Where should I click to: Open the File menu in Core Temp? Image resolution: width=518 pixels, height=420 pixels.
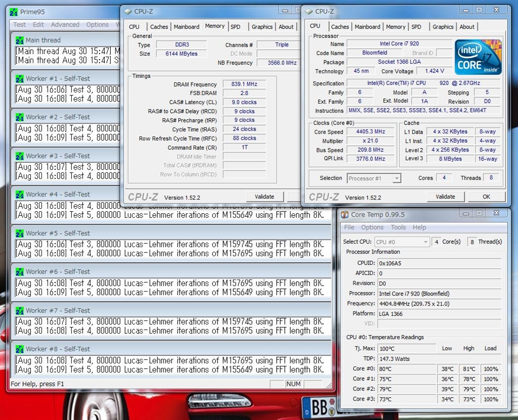(x=349, y=227)
